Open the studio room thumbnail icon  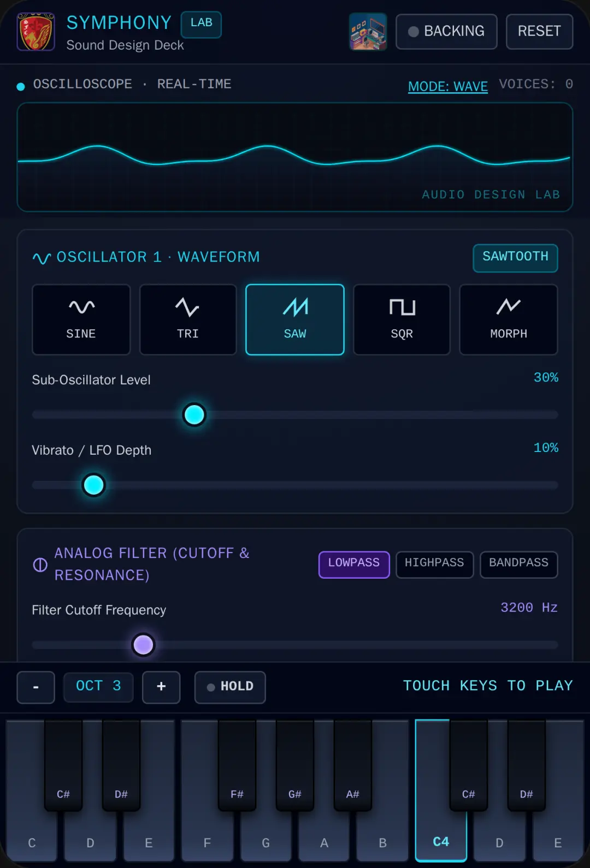pyautogui.click(x=368, y=32)
